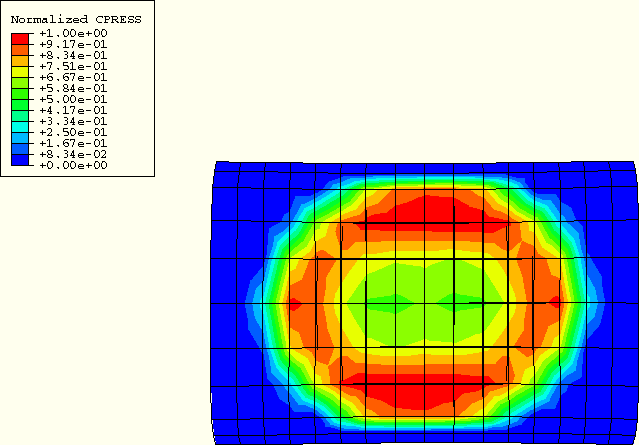Viewport: 639px width, 445px height.
Task: Click swatch between +1.67e-01 and +8.34e-02
Action: point(20,149)
